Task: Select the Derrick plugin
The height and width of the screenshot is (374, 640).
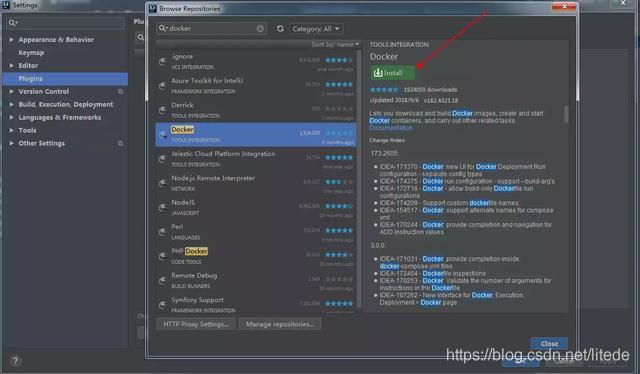Action: [256, 110]
